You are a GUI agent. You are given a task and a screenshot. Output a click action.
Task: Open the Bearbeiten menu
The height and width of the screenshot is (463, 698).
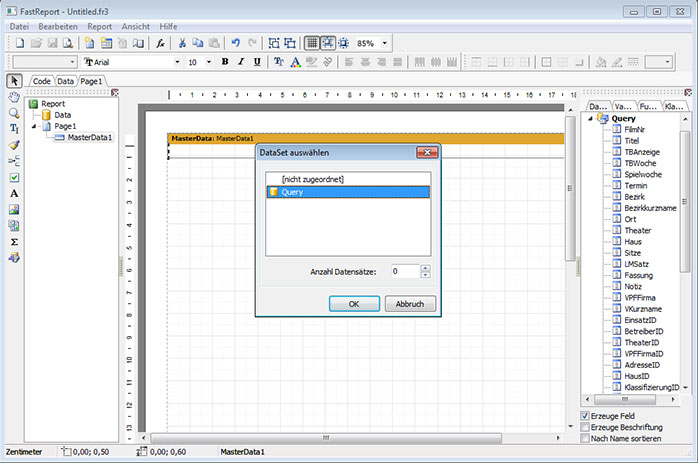(58, 24)
